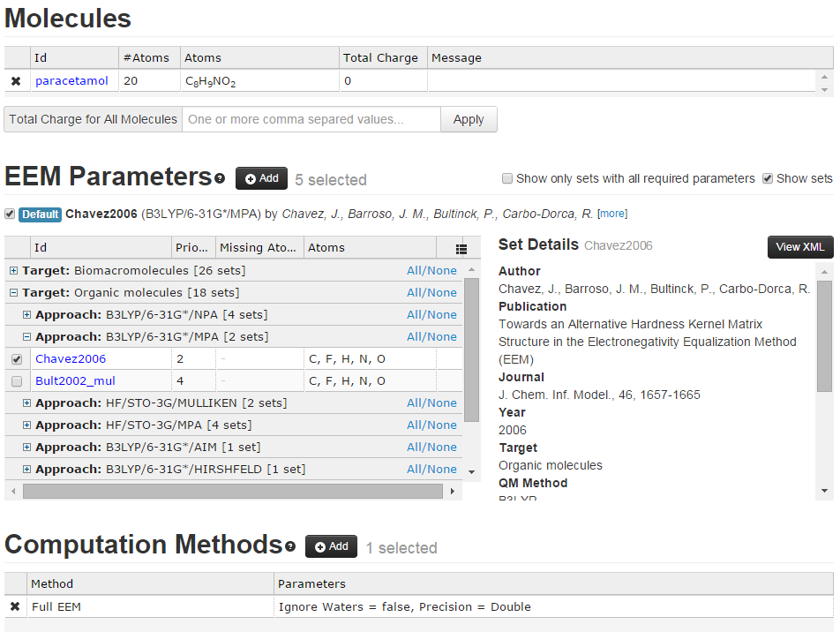This screenshot has height=632, width=840.
Task: Open the grid column options menu icon
Action: coord(461,249)
